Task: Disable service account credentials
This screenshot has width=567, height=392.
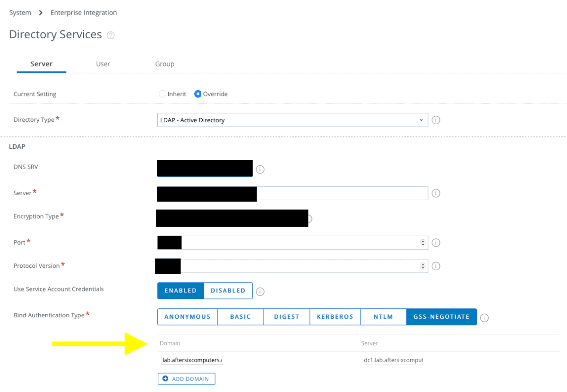Action: 228,290
